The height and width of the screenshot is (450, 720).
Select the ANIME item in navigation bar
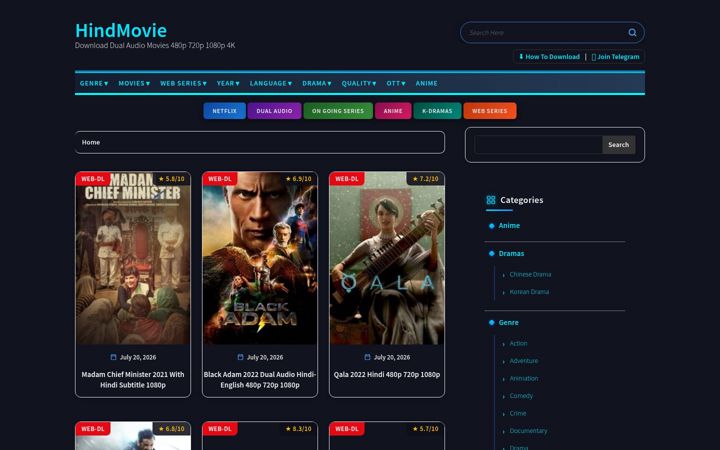click(x=426, y=83)
